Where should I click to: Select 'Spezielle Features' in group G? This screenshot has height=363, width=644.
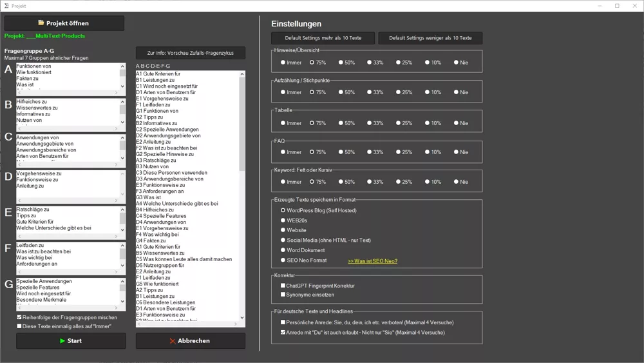coord(38,288)
